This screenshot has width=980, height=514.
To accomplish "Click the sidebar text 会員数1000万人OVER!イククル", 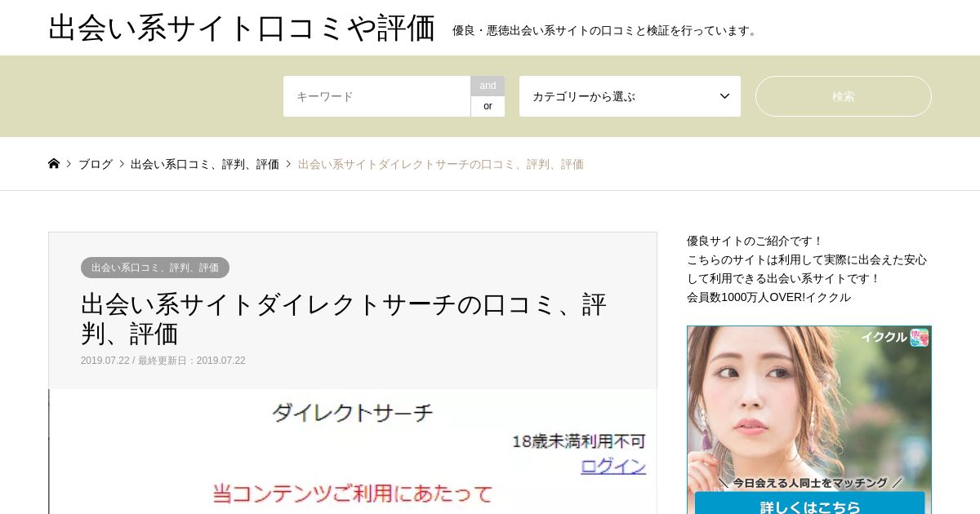I will [x=768, y=297].
